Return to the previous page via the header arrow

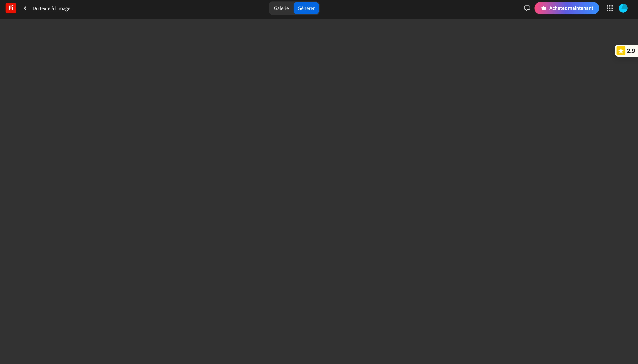pos(25,8)
